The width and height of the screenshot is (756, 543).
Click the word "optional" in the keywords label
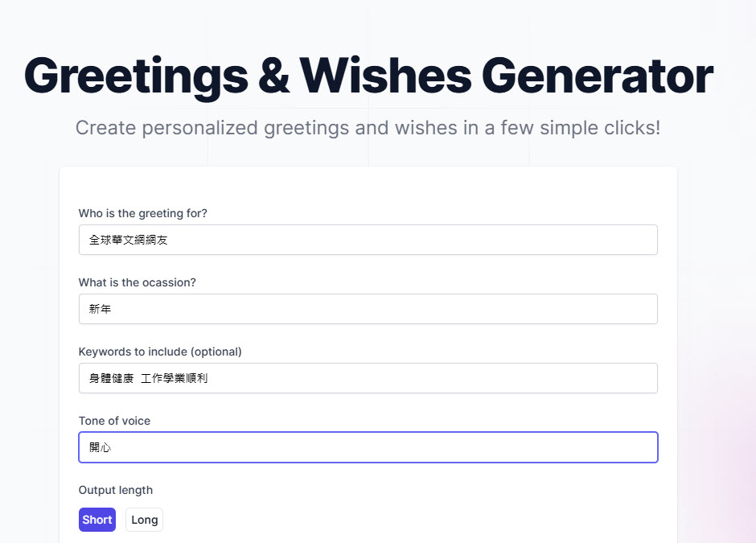point(216,352)
